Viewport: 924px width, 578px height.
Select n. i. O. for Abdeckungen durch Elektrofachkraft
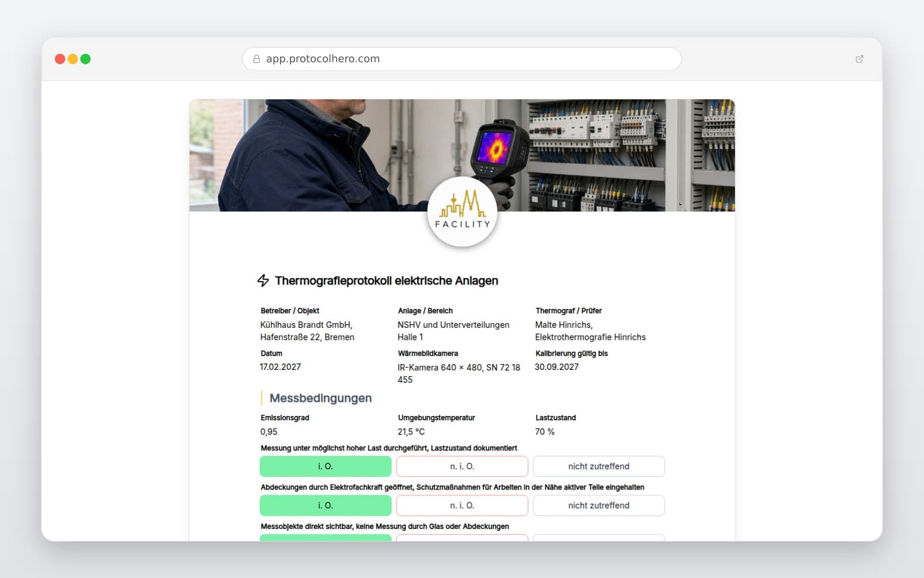click(x=462, y=505)
